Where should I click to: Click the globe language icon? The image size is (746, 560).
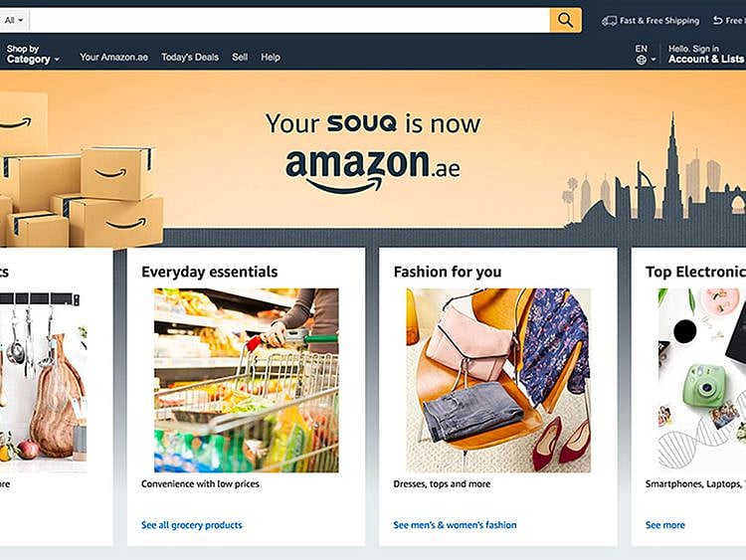pos(642,60)
